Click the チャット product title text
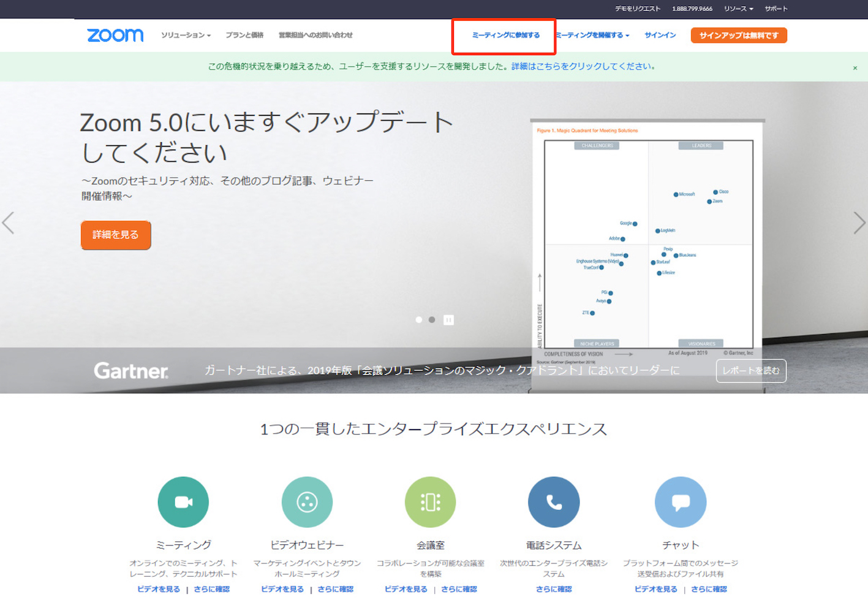Viewport: 868px width, 613px height. click(681, 545)
